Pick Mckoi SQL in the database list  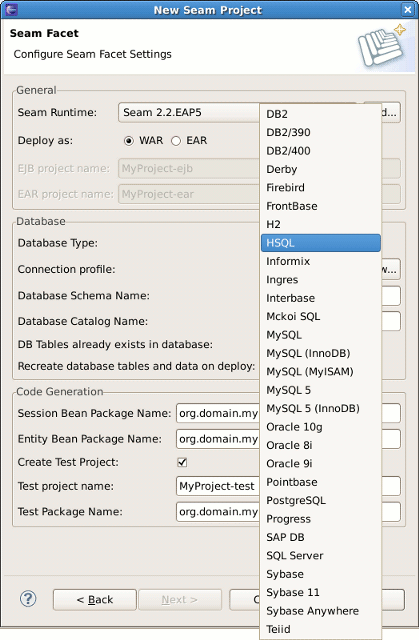pyautogui.click(x=321, y=316)
